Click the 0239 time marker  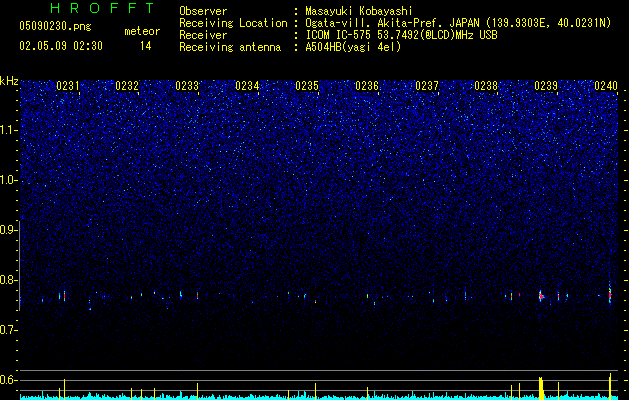546,86
